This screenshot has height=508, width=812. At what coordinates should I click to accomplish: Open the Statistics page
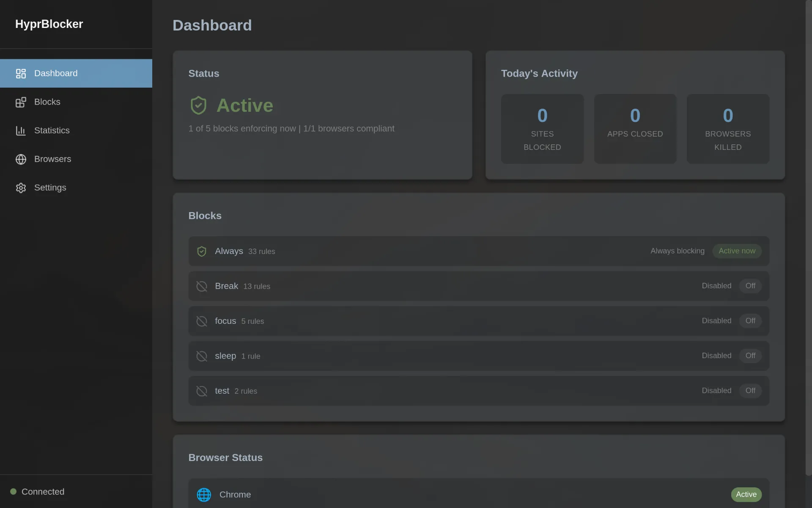click(x=76, y=130)
